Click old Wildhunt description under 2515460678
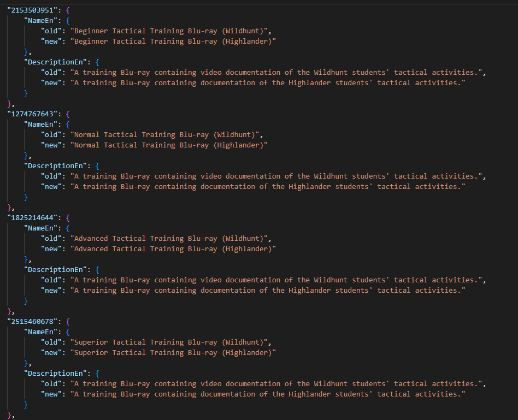Viewport: 518px width, 420px height. (276, 383)
